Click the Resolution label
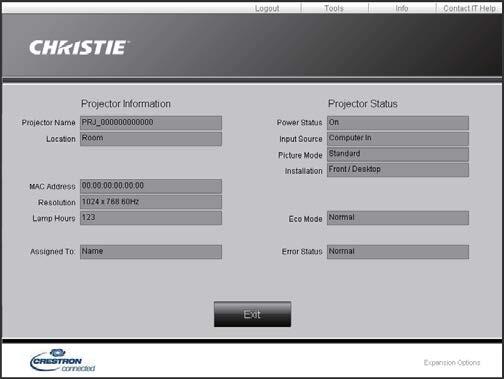Viewport: 504px width, 379px height. click(57, 202)
